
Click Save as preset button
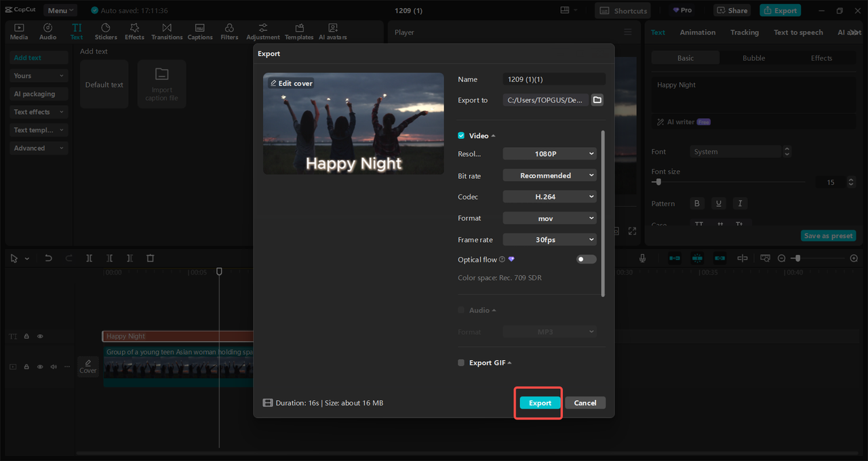(828, 236)
